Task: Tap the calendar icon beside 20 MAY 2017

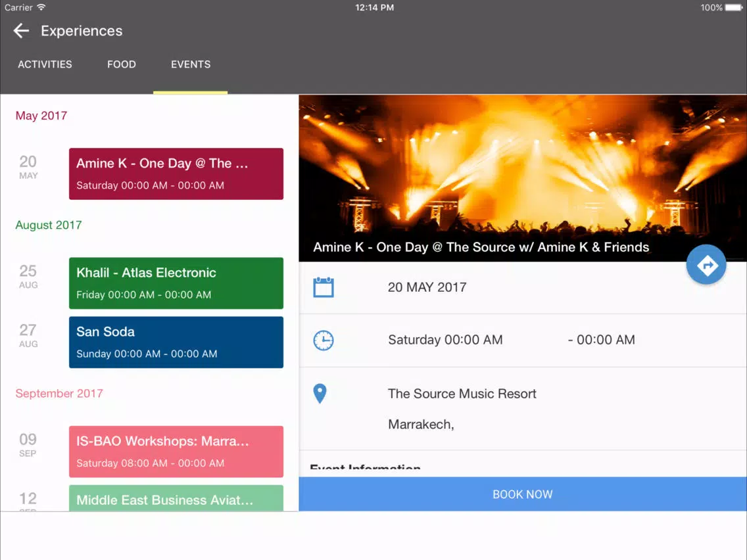Action: [324, 287]
